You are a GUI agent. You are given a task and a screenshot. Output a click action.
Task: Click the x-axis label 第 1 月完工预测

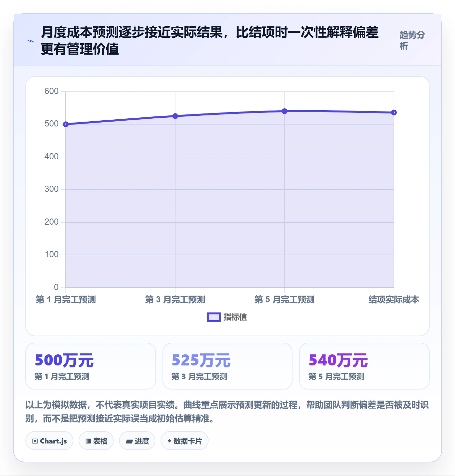coord(66,299)
